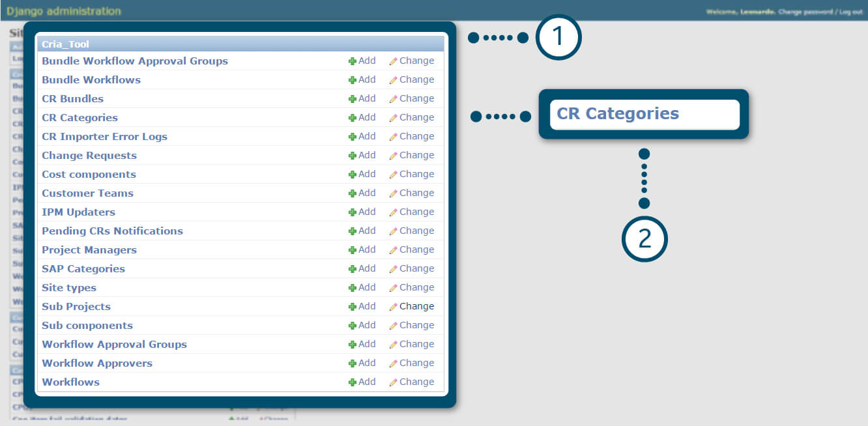Open the CR Importer Error Logs link
Screen dimensions: 868x426
point(104,137)
